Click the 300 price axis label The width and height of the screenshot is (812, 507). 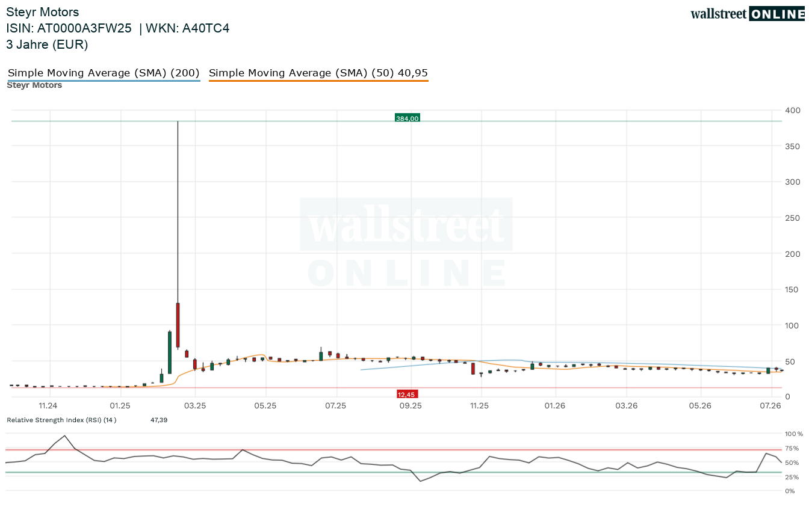pos(793,182)
